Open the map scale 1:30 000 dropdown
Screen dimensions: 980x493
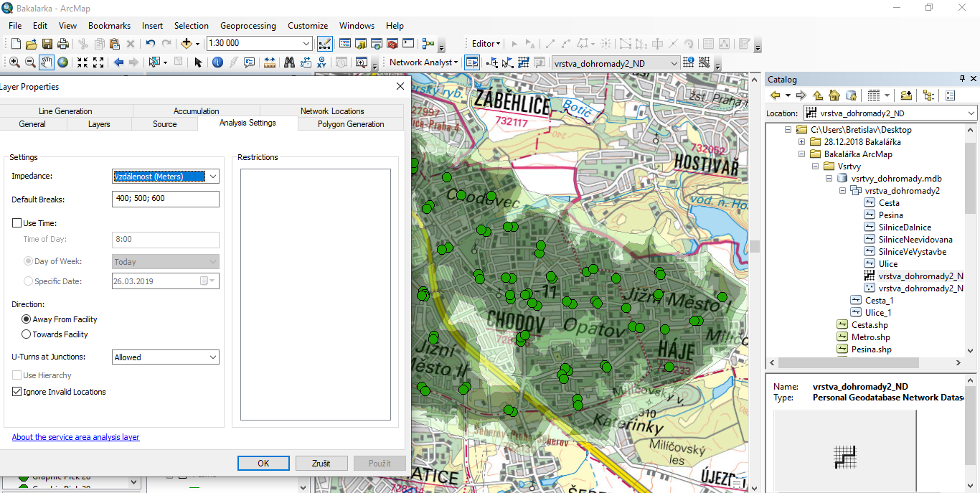tap(307, 44)
